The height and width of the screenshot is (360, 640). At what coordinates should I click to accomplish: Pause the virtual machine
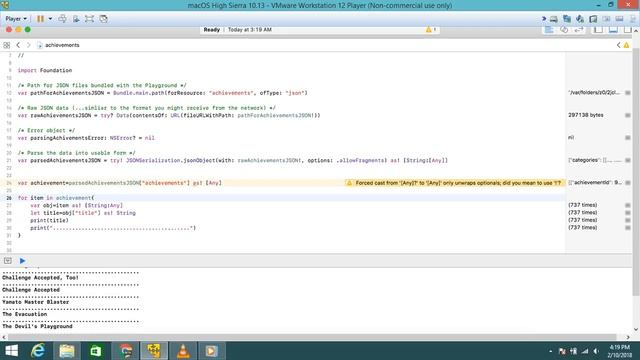40,19
